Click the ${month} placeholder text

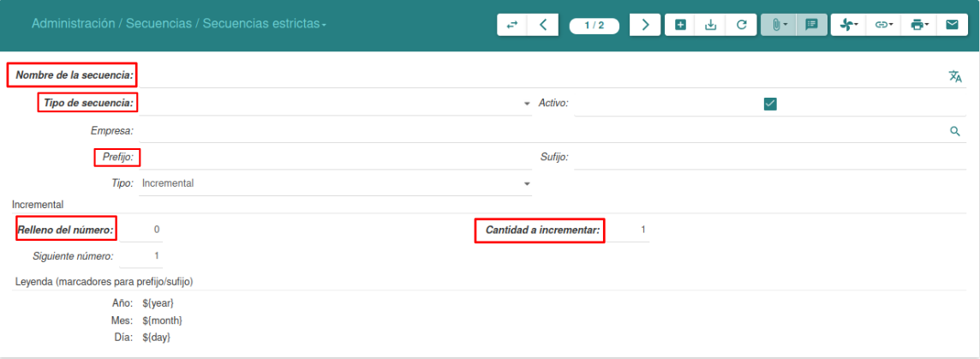[x=163, y=320]
